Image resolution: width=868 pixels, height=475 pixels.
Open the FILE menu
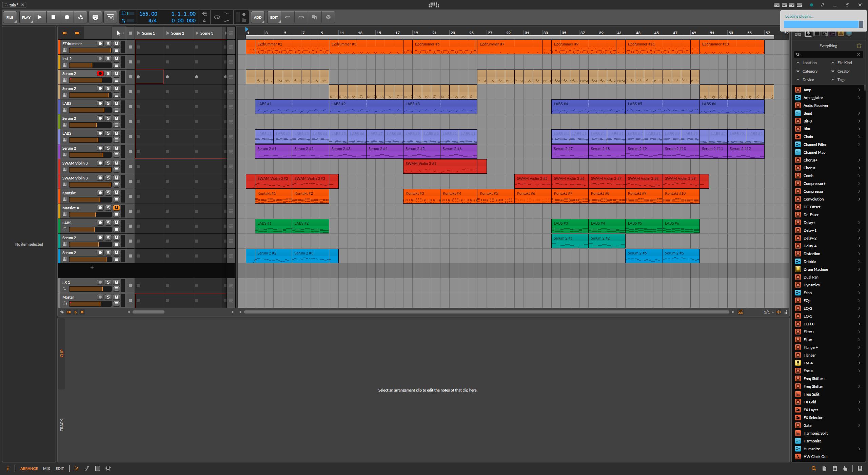pos(10,17)
